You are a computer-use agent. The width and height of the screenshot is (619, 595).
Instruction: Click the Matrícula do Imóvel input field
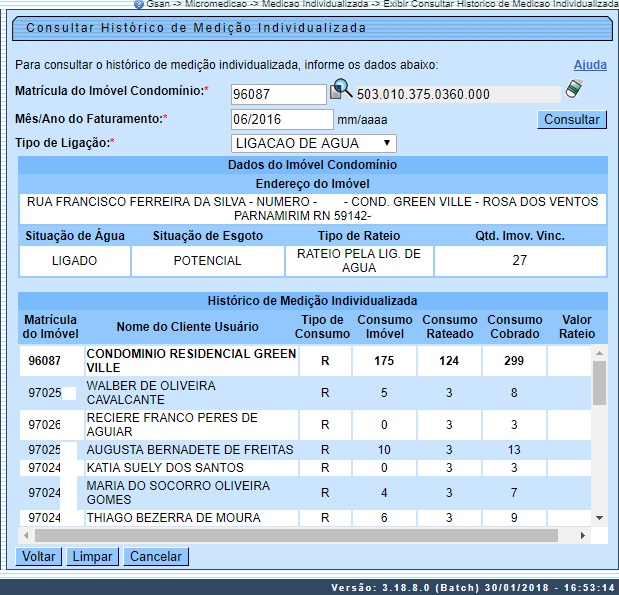coord(278,94)
